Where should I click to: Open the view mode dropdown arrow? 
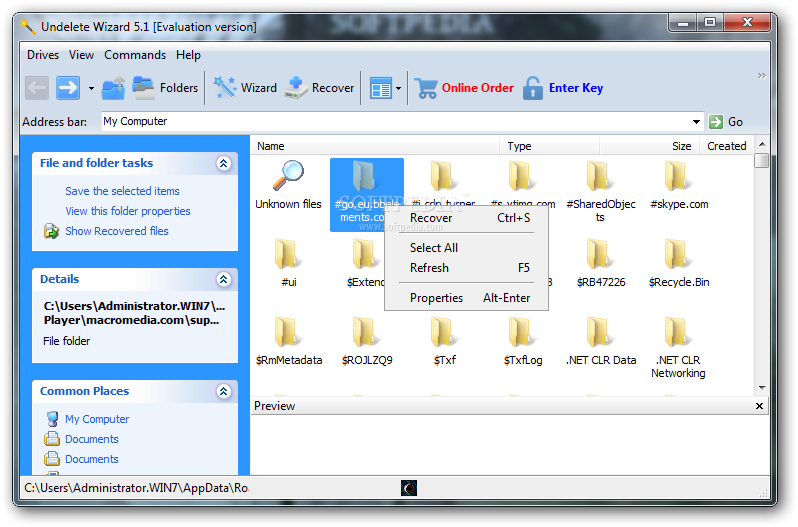tap(398, 89)
